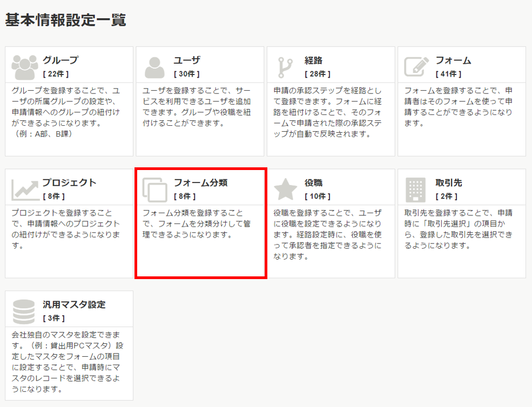Click the Route branch icon
This screenshot has height=407, width=532.
tap(285, 67)
